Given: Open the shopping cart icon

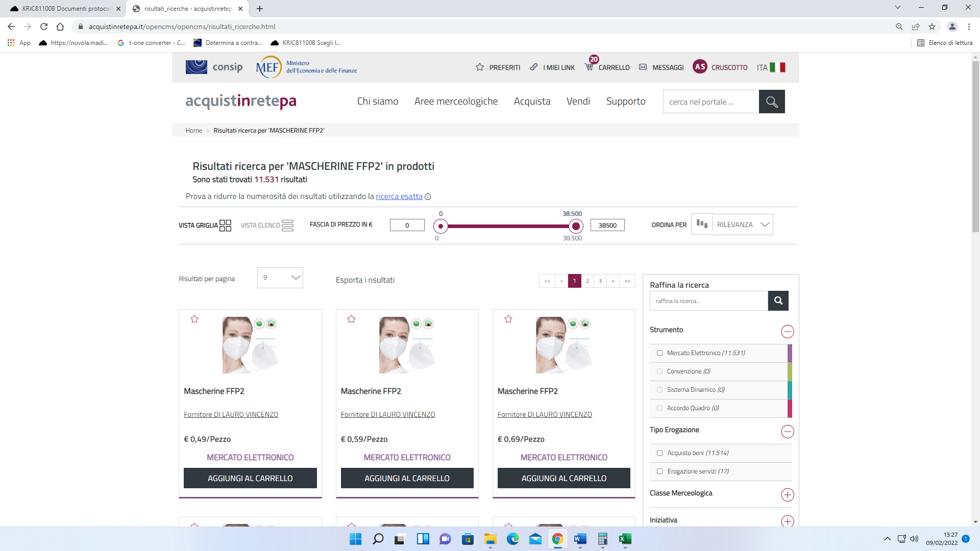Looking at the screenshot, I should 589,67.
